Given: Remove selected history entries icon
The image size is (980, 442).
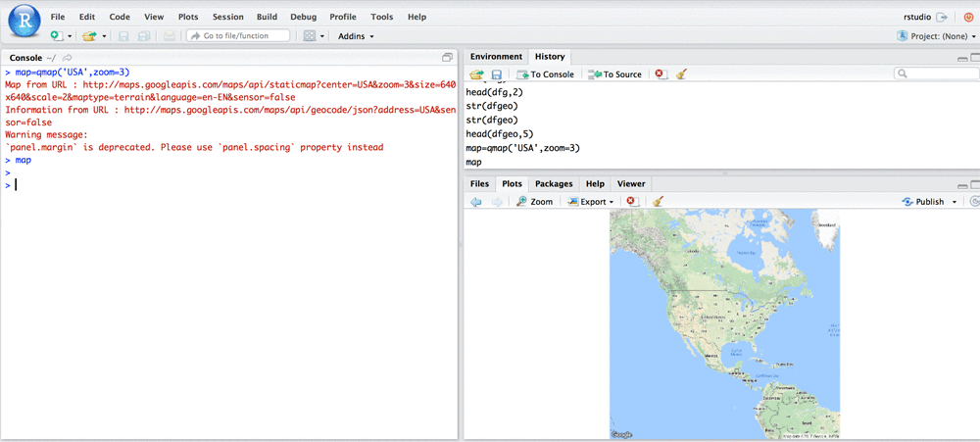Looking at the screenshot, I should click(x=660, y=74).
